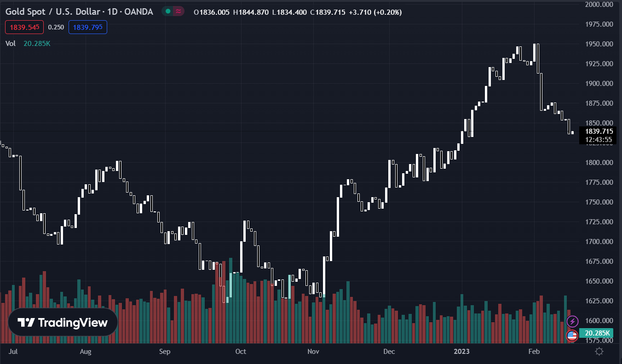Click the Dec label on time axis
This screenshot has width=622, height=364.
click(x=389, y=352)
